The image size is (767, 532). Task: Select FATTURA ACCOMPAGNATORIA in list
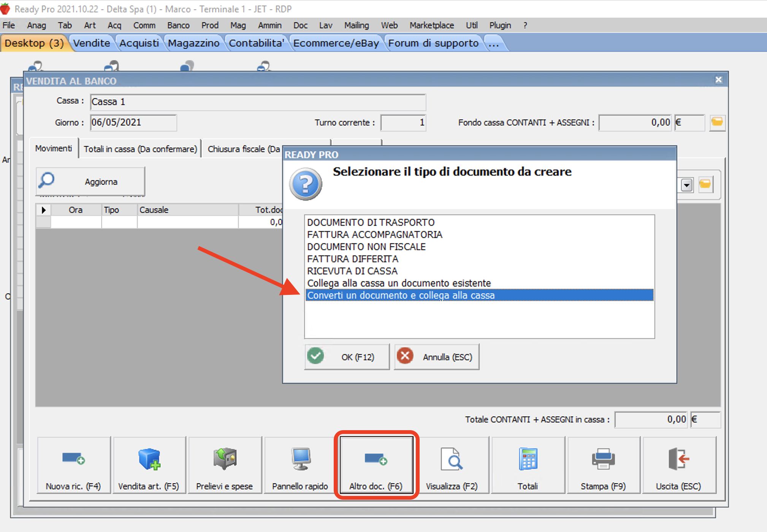(x=479, y=234)
